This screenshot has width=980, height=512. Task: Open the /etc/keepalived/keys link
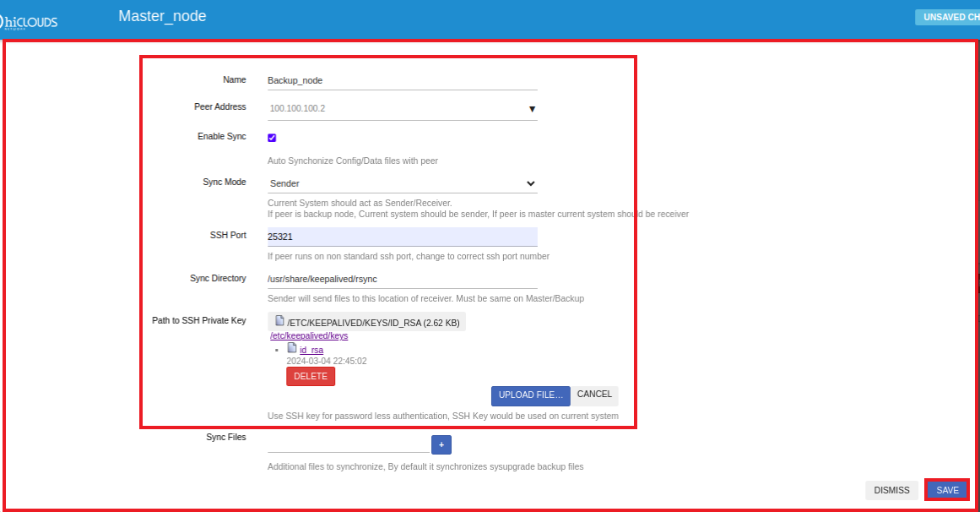coord(309,335)
